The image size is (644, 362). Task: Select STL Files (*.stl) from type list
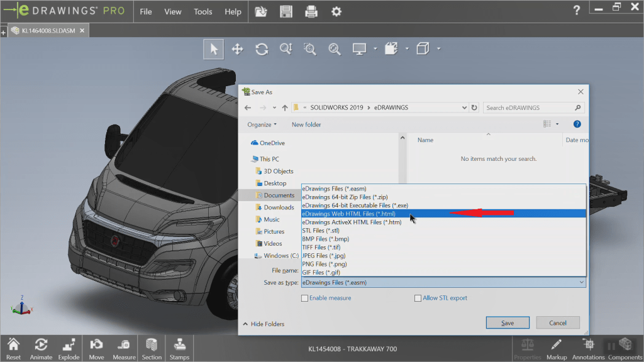click(x=321, y=231)
